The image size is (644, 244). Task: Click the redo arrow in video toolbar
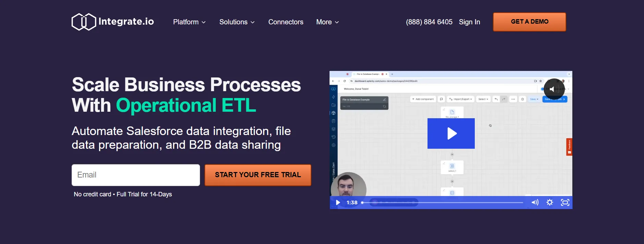pos(504,99)
